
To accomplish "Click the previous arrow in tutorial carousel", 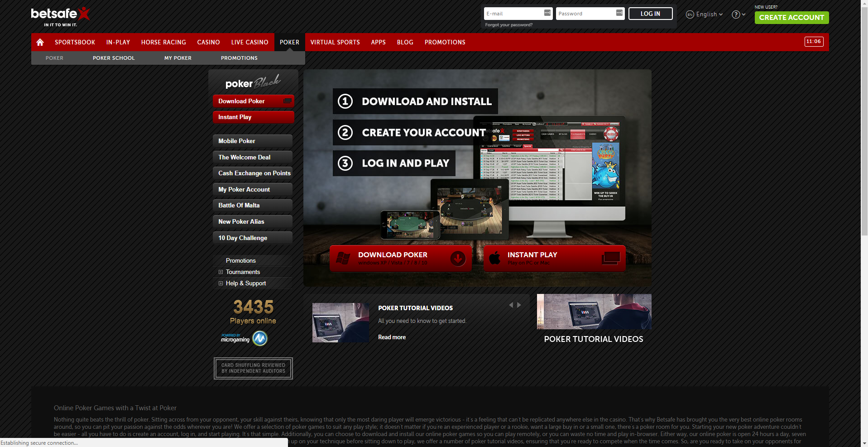I will click(x=511, y=305).
